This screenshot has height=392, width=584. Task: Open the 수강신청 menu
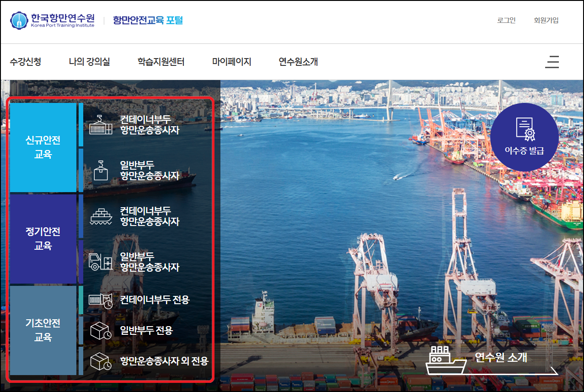click(26, 62)
